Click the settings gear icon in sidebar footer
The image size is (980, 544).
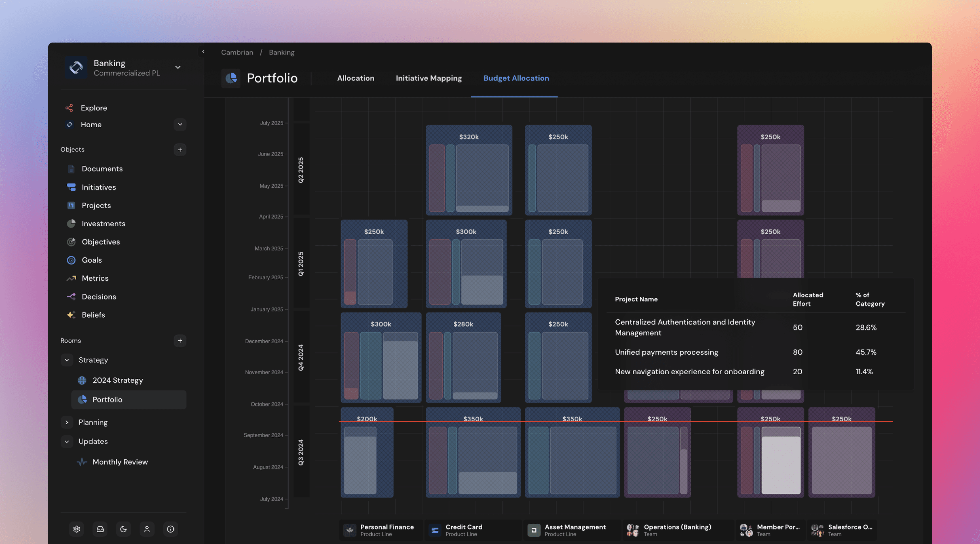click(x=77, y=529)
